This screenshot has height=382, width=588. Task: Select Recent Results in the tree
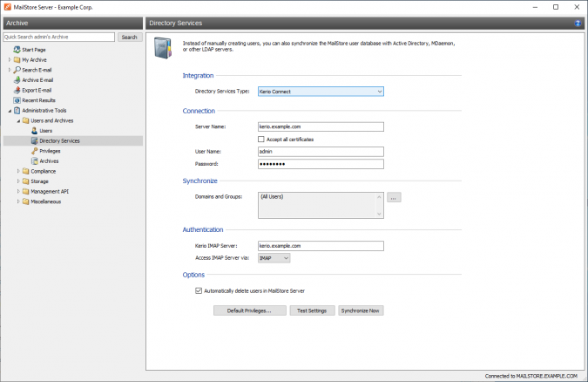tap(38, 100)
